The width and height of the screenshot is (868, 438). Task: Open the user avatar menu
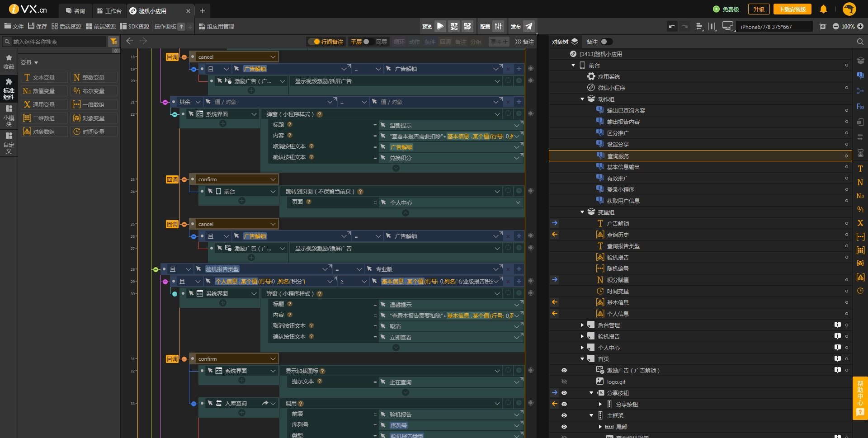(849, 9)
